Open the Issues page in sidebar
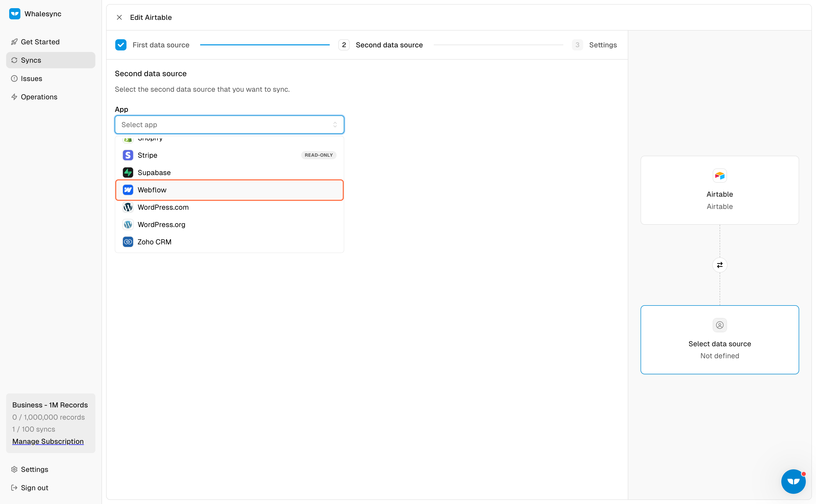The width and height of the screenshot is (816, 504). (x=51, y=78)
